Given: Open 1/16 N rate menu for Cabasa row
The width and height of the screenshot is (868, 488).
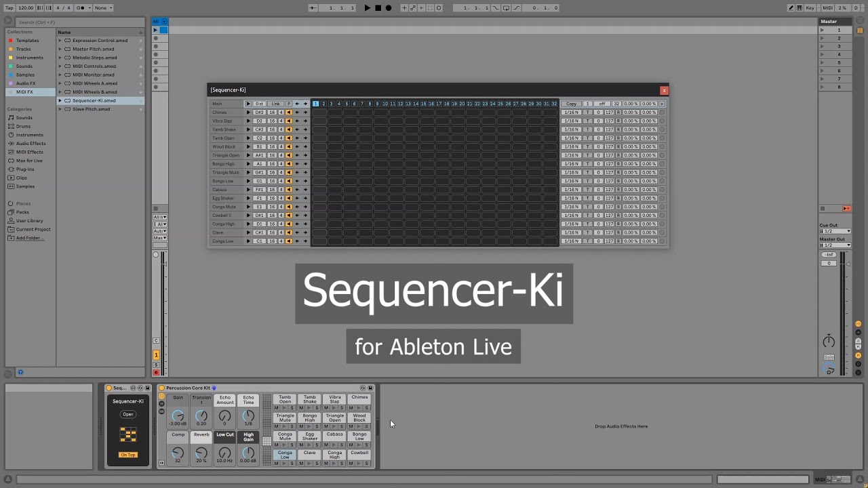Looking at the screenshot, I should [572, 190].
